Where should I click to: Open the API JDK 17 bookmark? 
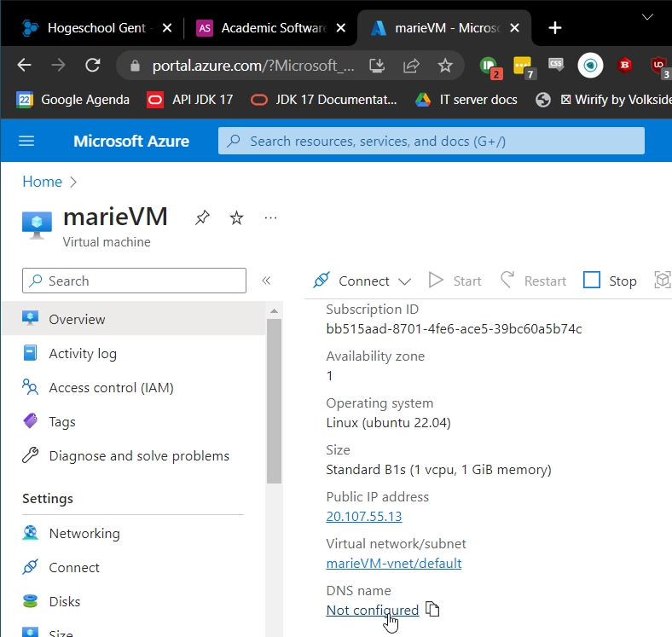pos(189,100)
